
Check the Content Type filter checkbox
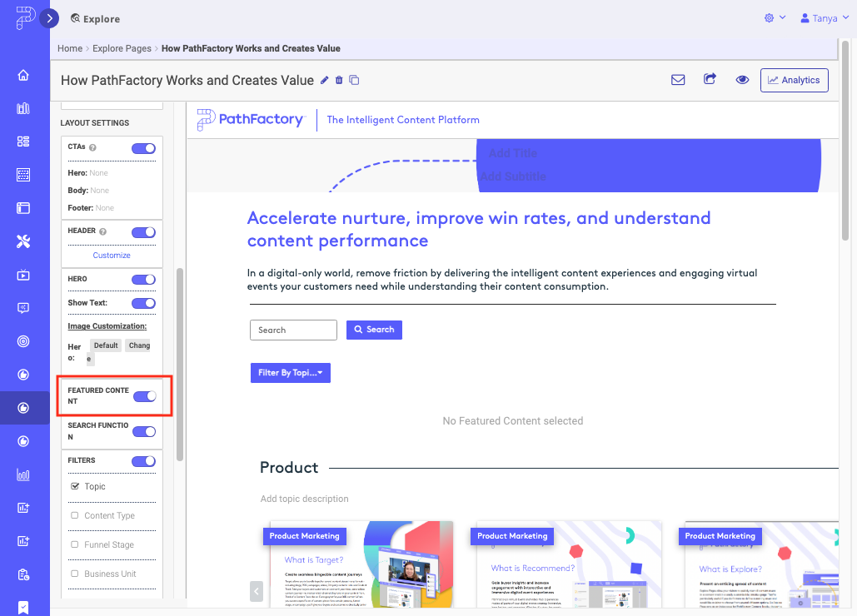(x=72, y=515)
